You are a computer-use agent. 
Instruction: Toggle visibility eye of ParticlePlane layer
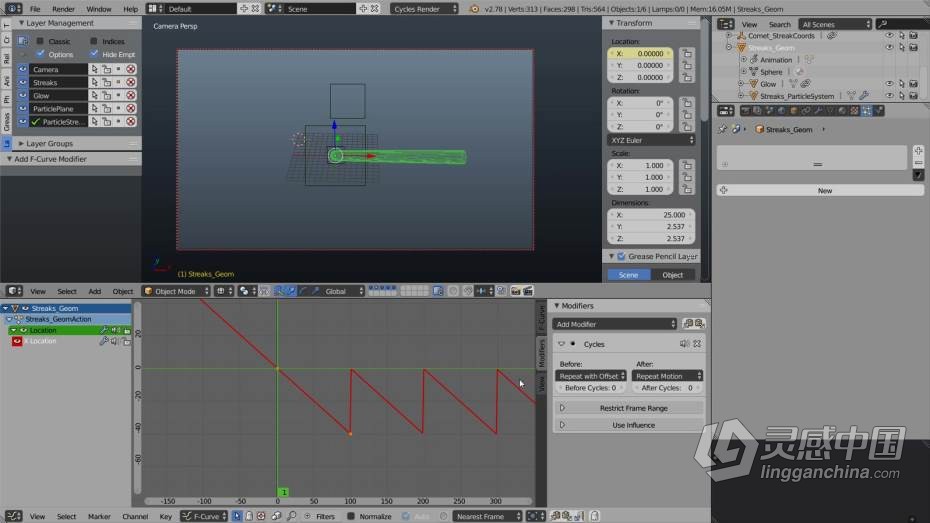23,109
